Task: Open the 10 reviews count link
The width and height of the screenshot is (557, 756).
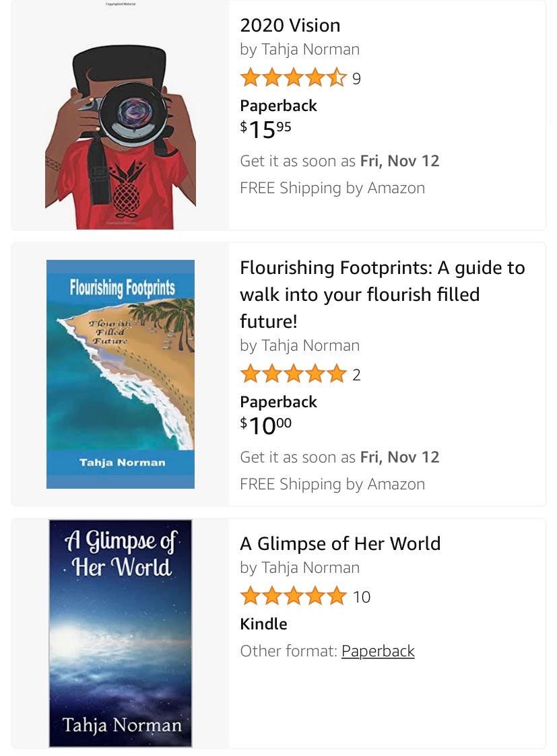Action: click(362, 598)
